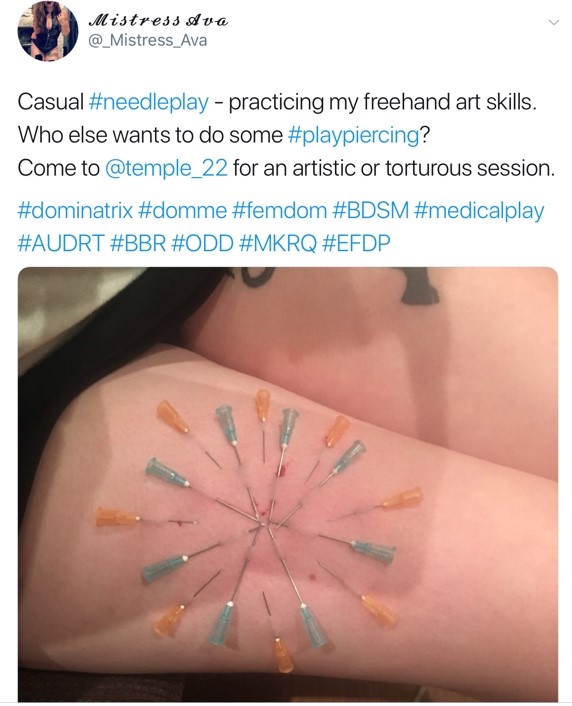The height and width of the screenshot is (706, 572).
Task: Open the #playpiercing hashtag
Action: click(354, 135)
